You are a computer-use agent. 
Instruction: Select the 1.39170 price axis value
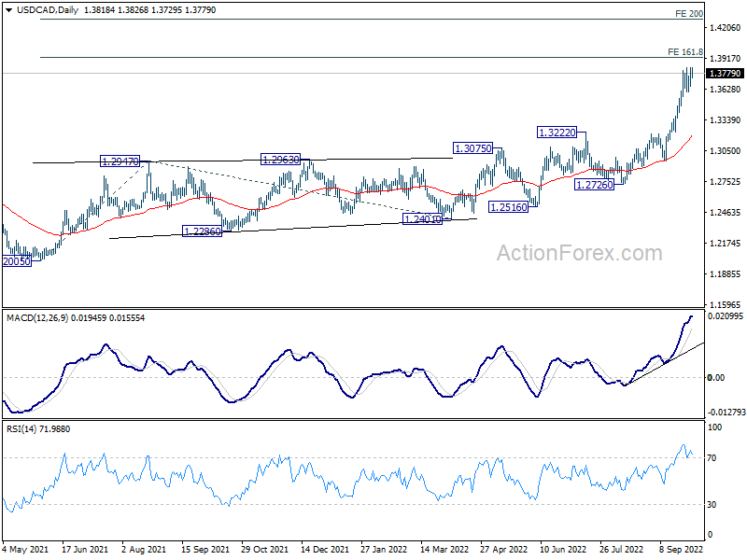[x=726, y=59]
